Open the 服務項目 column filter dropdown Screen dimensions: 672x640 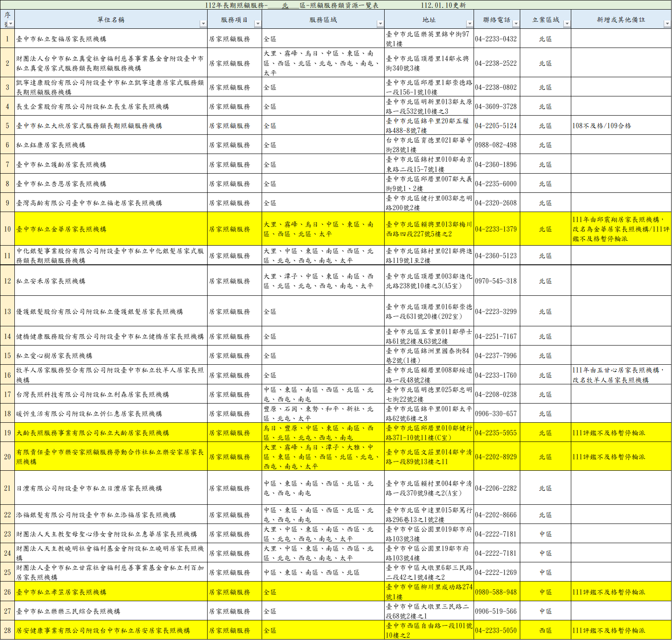258,24
